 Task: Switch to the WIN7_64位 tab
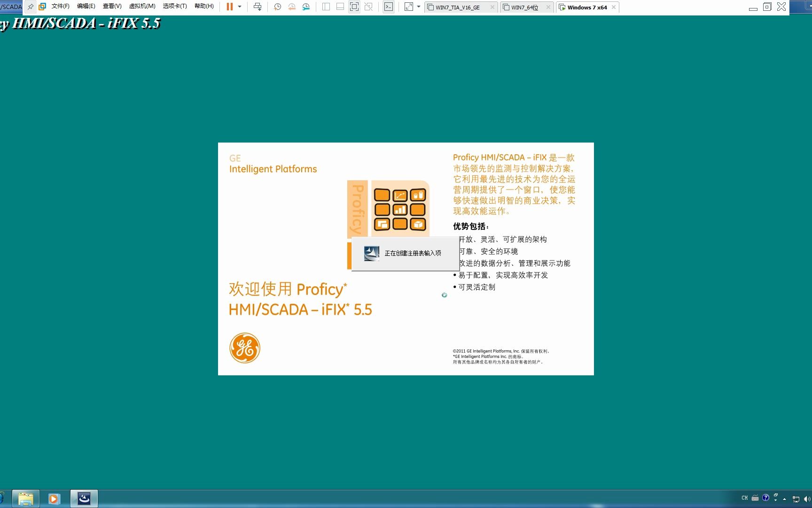(524, 8)
